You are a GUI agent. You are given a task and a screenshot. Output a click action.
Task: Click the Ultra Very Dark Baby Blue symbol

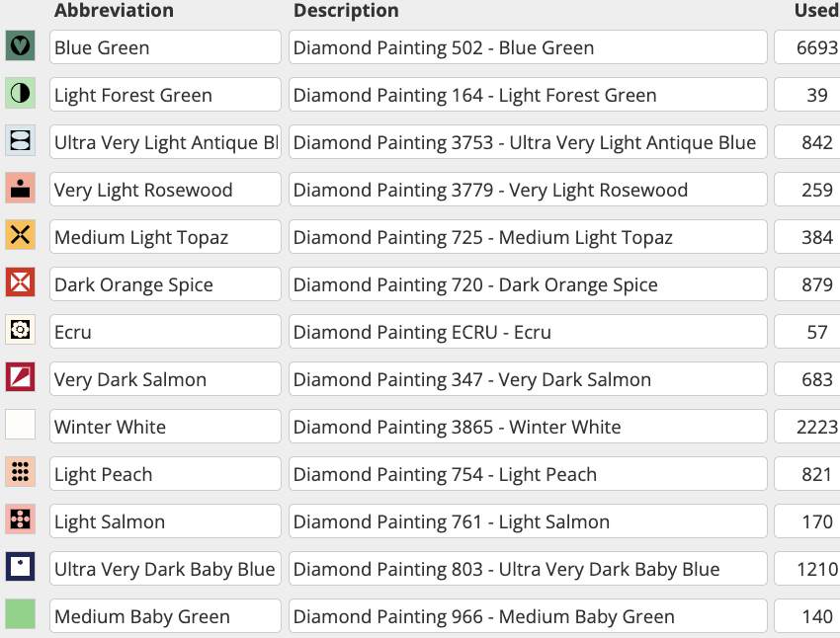point(20,568)
